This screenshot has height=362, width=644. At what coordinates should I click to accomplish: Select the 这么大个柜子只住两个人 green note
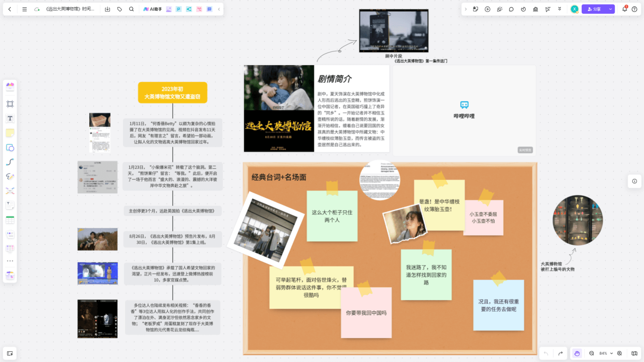[x=332, y=216]
